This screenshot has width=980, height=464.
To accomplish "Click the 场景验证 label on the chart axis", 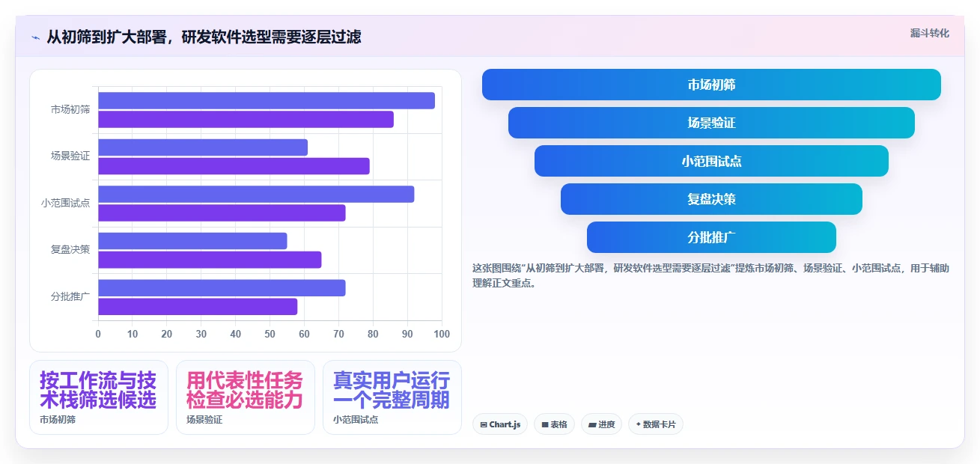I will point(70,156).
